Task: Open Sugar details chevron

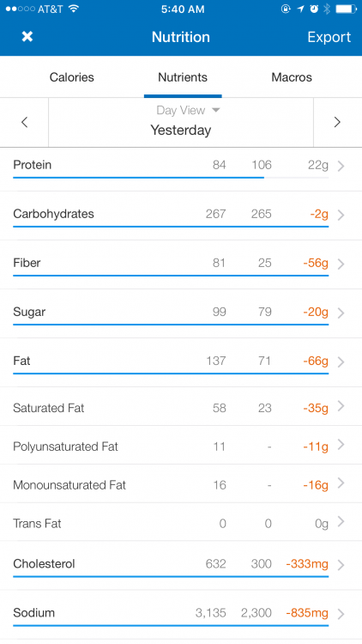Action: tap(341, 313)
